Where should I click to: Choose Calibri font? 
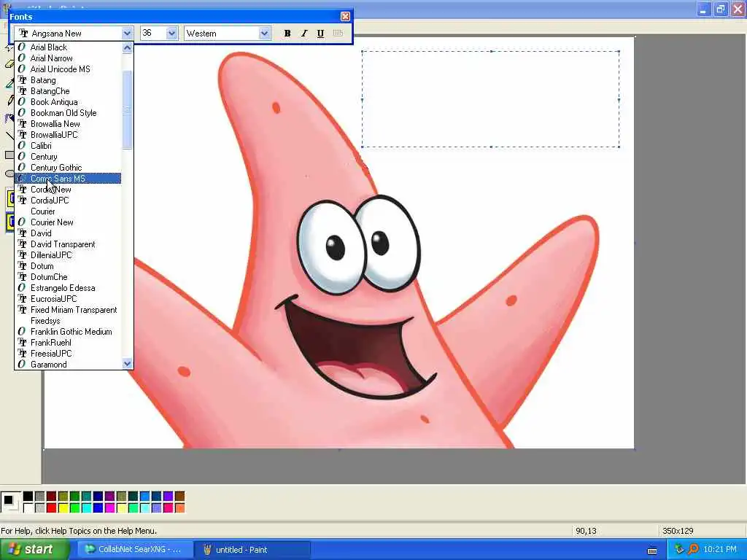pos(68,146)
